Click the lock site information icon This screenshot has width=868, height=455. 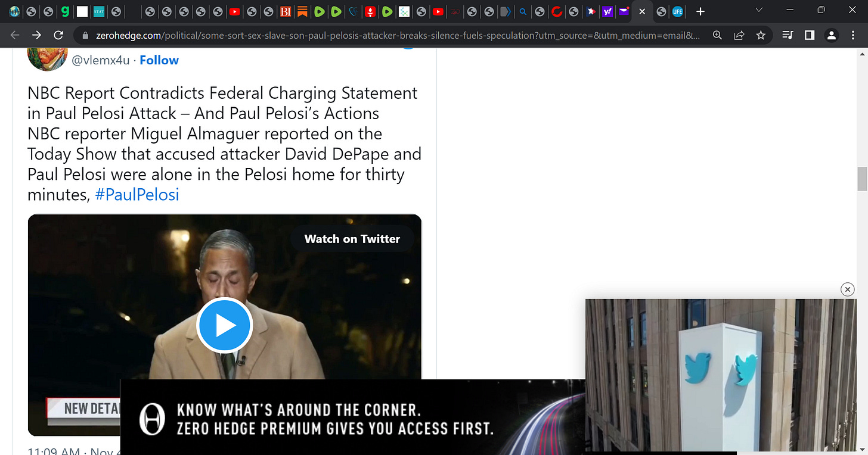[85, 36]
